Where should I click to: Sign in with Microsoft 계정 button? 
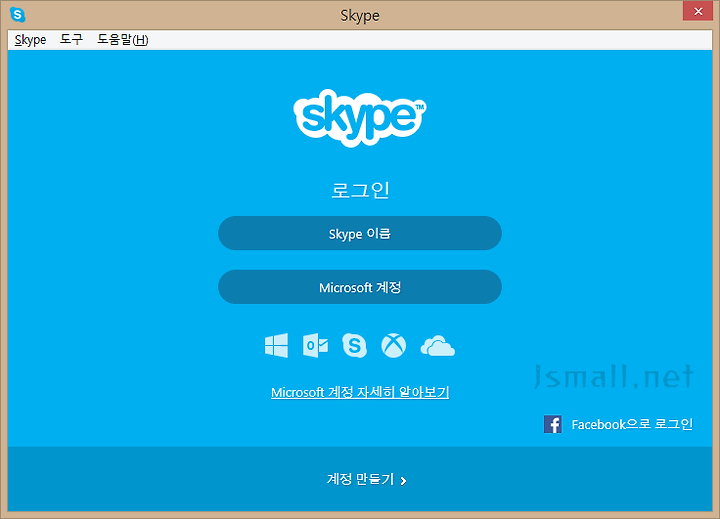[360, 287]
